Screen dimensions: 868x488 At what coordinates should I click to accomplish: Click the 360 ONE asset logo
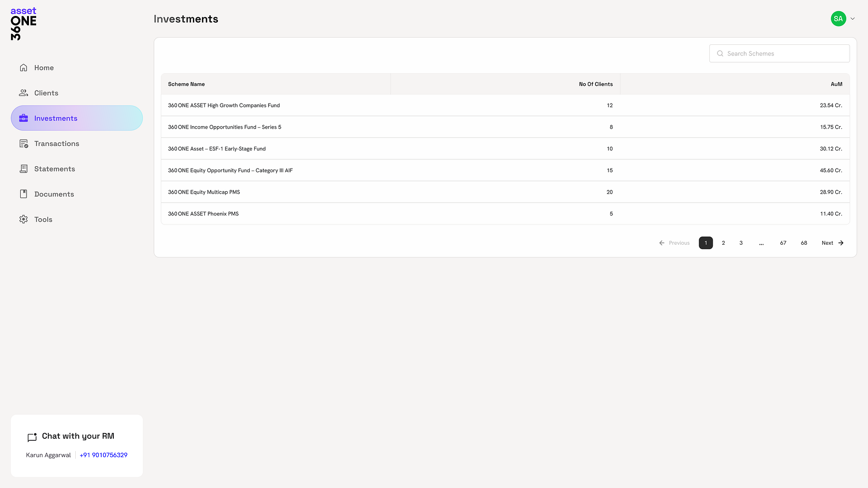coord(23,23)
